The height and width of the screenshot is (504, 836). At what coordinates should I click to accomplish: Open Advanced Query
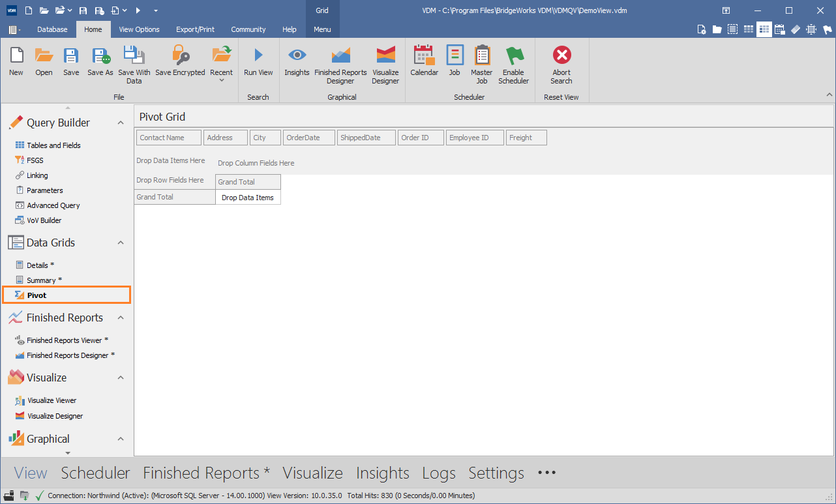tap(53, 205)
